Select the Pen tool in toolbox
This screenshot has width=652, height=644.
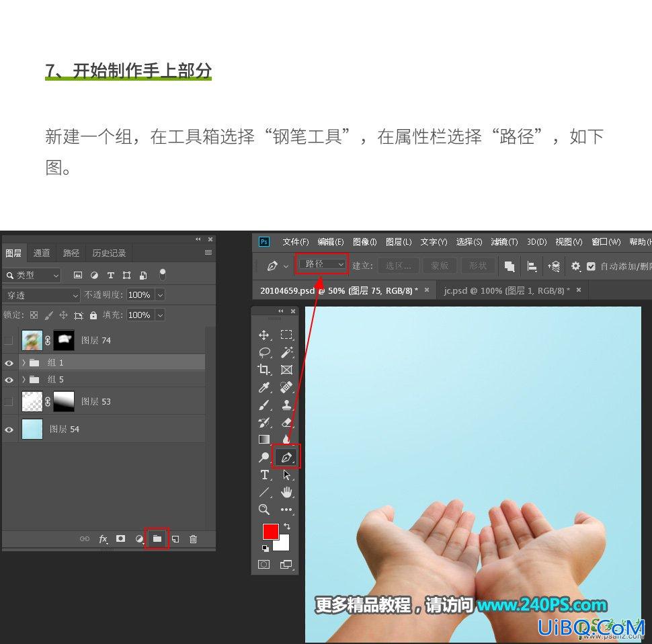(x=286, y=458)
